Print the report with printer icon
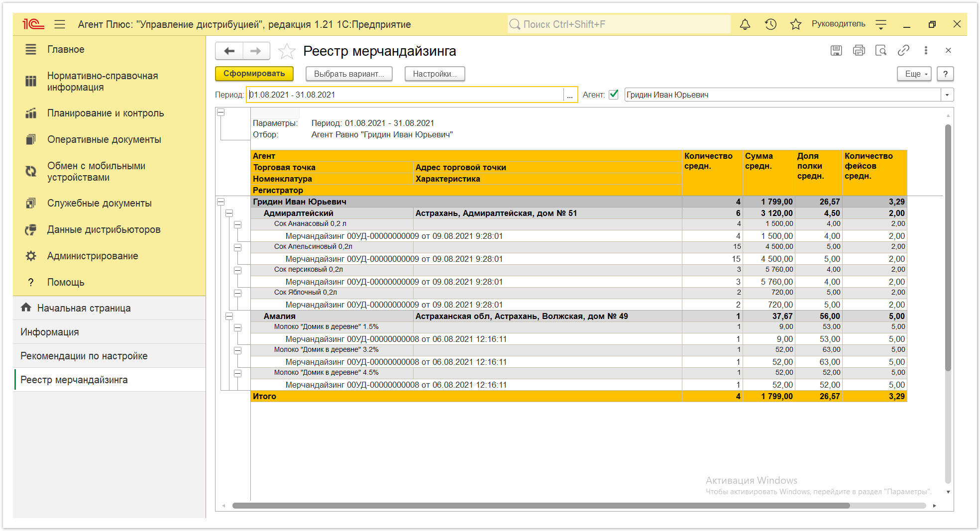The width and height of the screenshot is (980, 531). 859,50
